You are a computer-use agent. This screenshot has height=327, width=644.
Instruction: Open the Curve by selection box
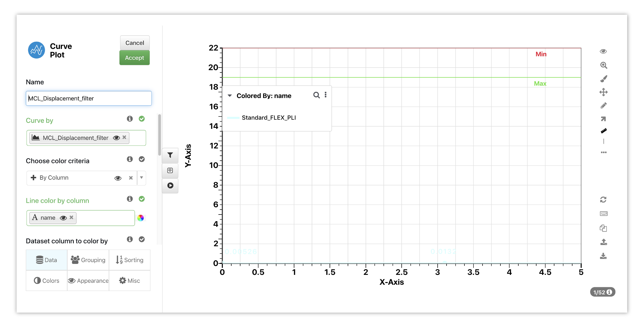[x=86, y=138]
